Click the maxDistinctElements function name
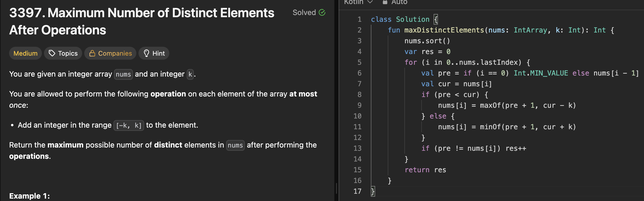 [444, 30]
